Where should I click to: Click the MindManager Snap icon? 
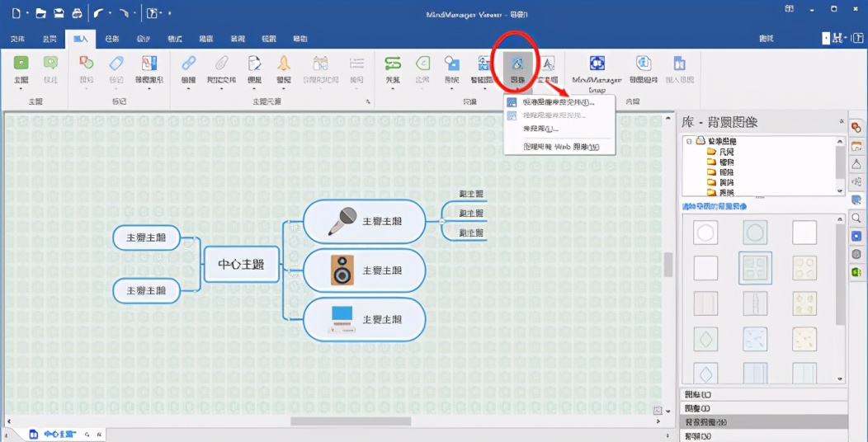(x=597, y=63)
